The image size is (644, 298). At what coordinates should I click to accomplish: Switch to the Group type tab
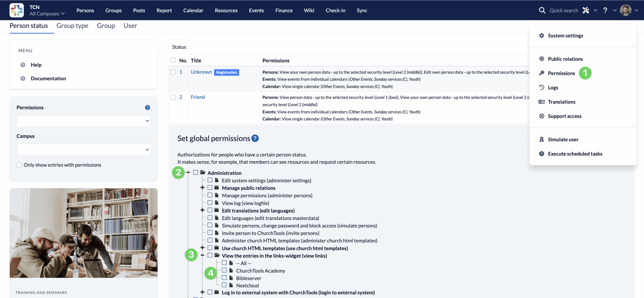72,26
